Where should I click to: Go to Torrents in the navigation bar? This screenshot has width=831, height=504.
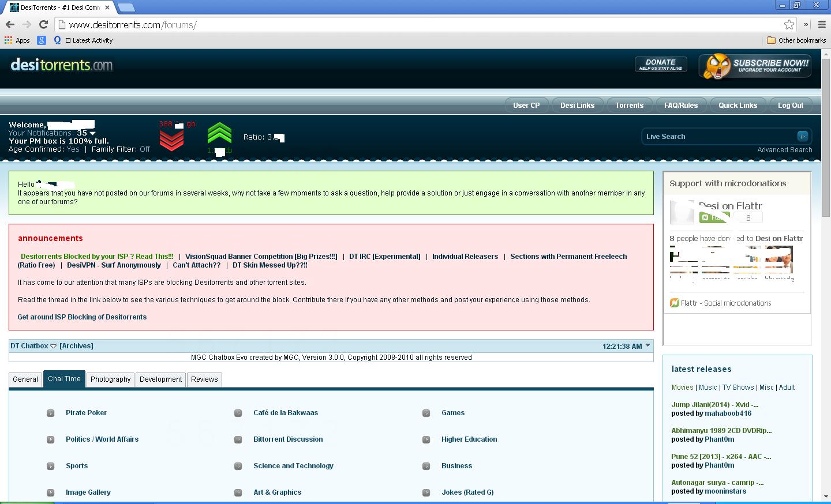(629, 106)
